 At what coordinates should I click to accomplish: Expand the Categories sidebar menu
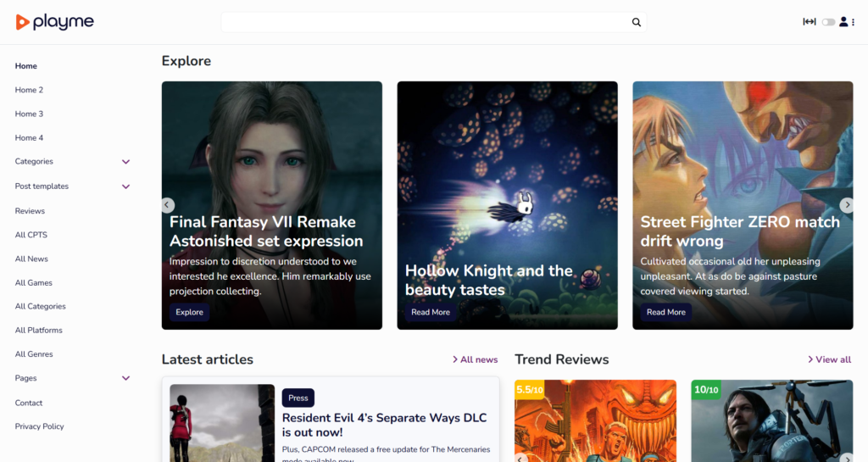(x=125, y=162)
